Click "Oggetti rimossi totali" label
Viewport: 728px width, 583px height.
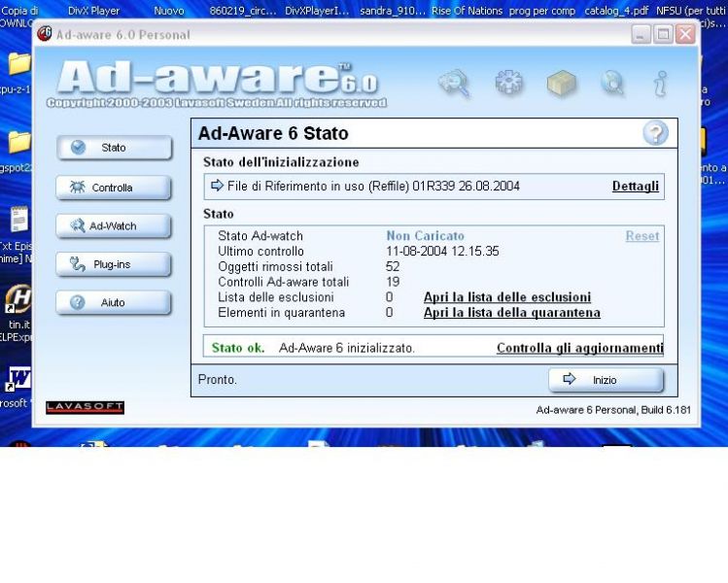pyautogui.click(x=275, y=266)
